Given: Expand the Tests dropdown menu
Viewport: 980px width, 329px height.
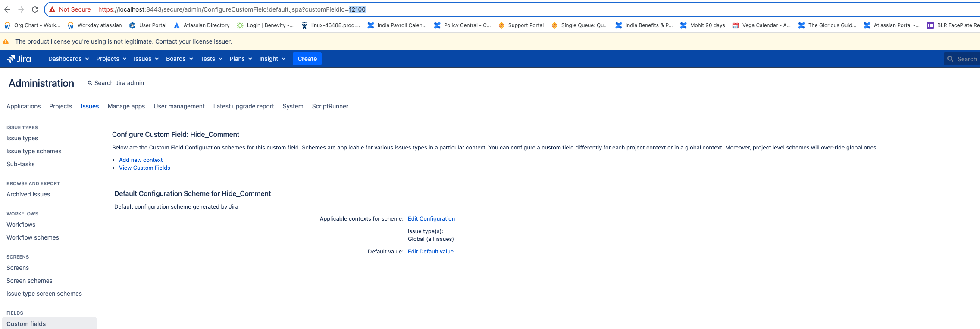Looking at the screenshot, I should click(211, 59).
